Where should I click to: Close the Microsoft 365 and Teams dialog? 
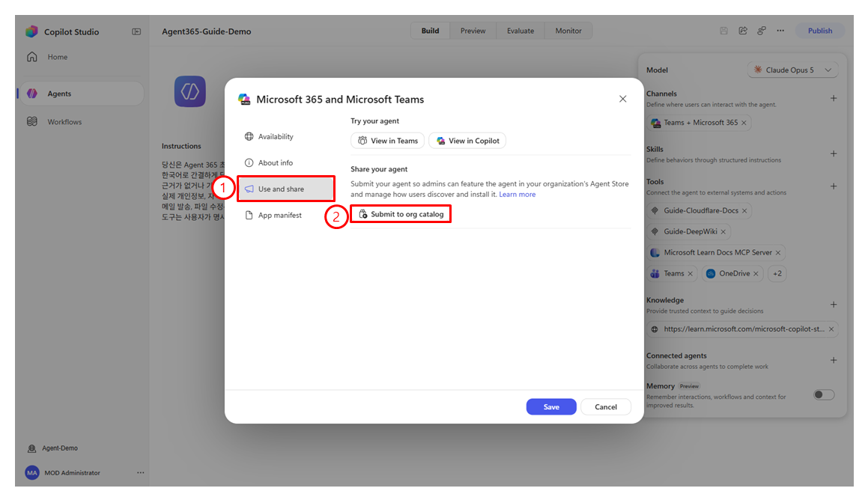click(x=623, y=99)
